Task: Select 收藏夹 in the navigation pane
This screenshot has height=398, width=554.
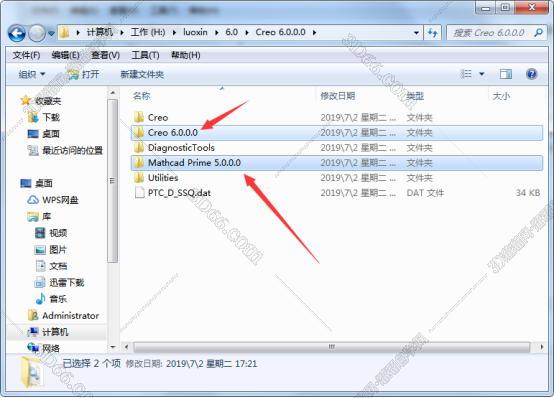Action: (x=48, y=101)
